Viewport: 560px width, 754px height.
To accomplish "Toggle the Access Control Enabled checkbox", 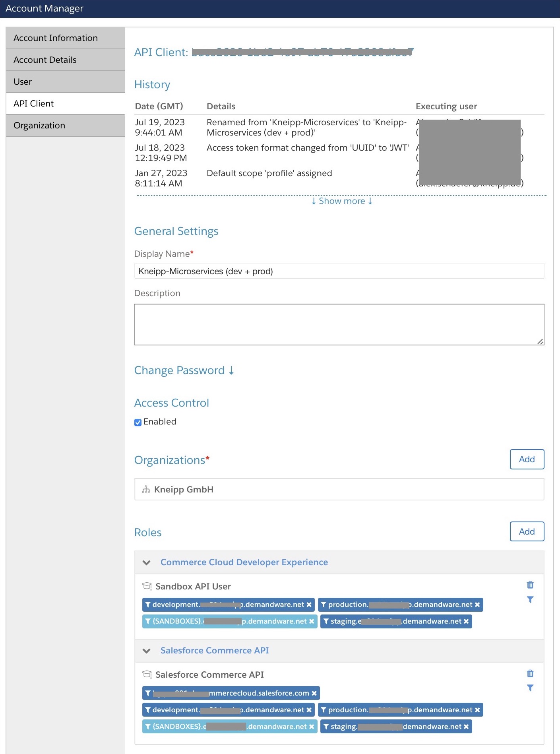I will pos(138,422).
